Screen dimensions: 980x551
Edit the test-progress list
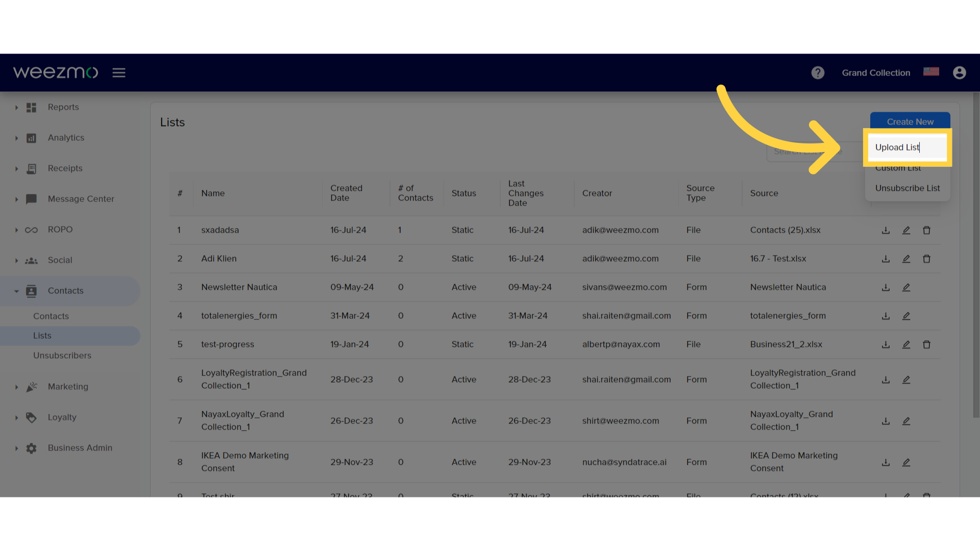point(906,344)
